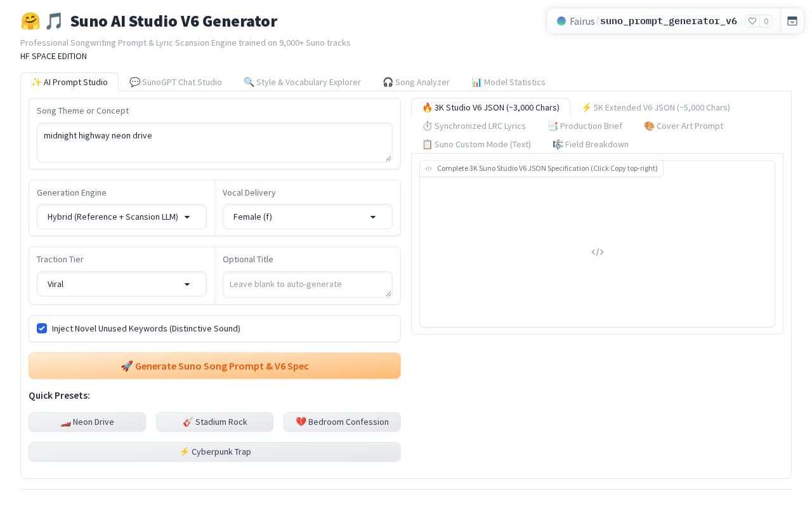Open Synchronized LRC Lyrics tab
Screen dimensions: 812x508
coord(474,126)
